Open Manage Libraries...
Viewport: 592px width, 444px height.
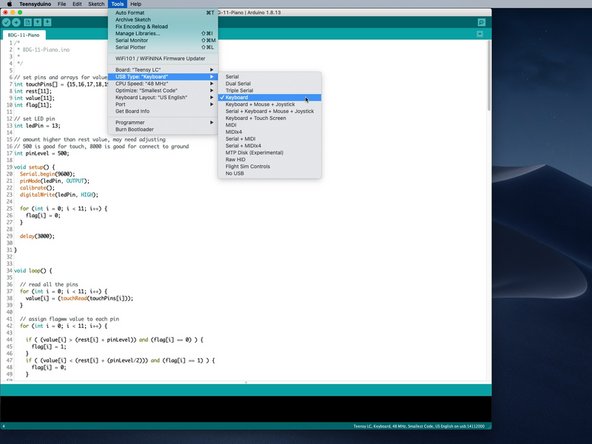[x=163, y=33]
